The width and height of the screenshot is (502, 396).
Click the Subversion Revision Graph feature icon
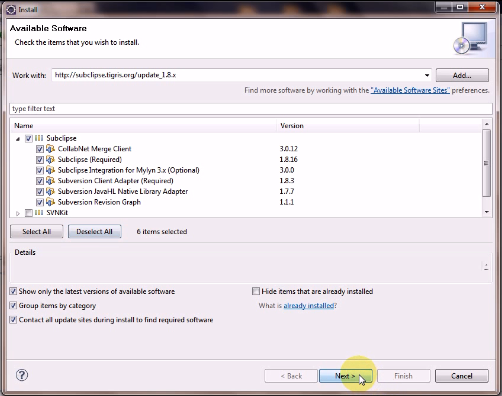pyautogui.click(x=50, y=202)
